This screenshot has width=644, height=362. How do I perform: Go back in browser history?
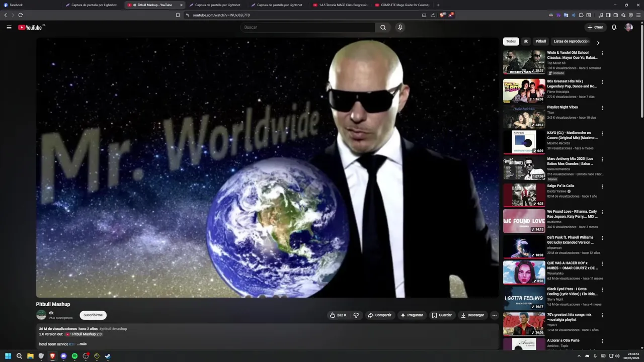[6, 15]
